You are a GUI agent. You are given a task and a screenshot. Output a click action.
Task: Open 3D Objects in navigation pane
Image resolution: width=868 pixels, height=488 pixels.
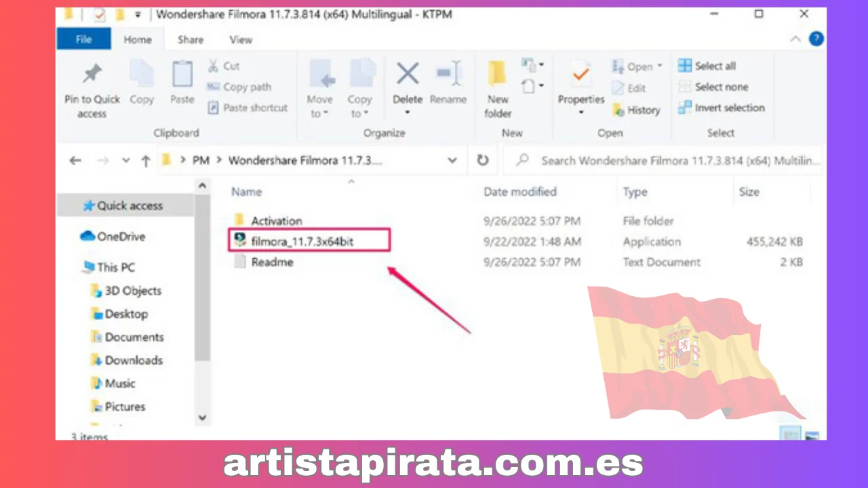pos(126,291)
